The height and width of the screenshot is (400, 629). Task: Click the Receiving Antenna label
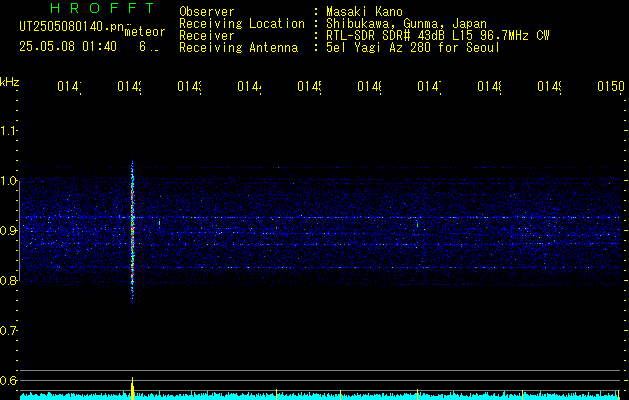[239, 48]
